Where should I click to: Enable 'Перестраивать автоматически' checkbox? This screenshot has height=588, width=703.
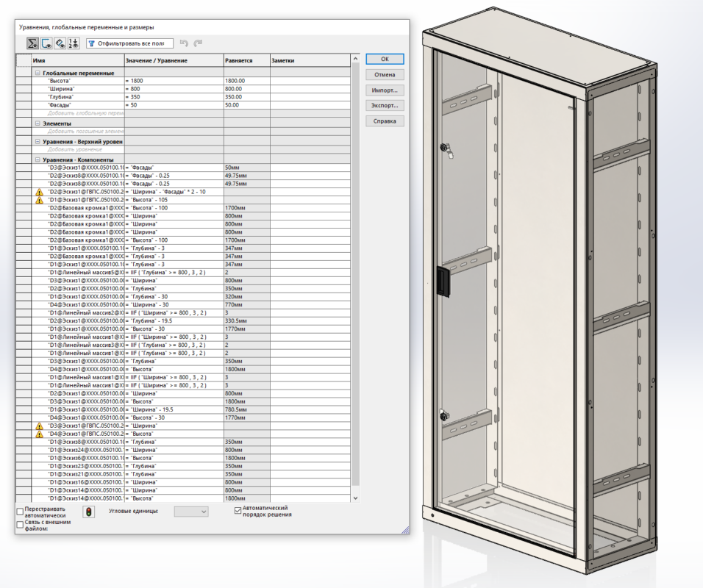(20, 512)
